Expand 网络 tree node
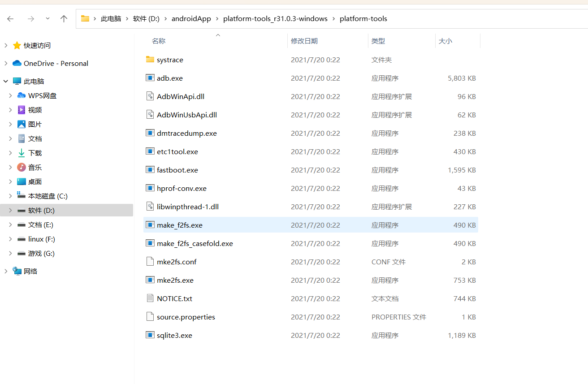This screenshot has width=588, height=384. point(6,271)
